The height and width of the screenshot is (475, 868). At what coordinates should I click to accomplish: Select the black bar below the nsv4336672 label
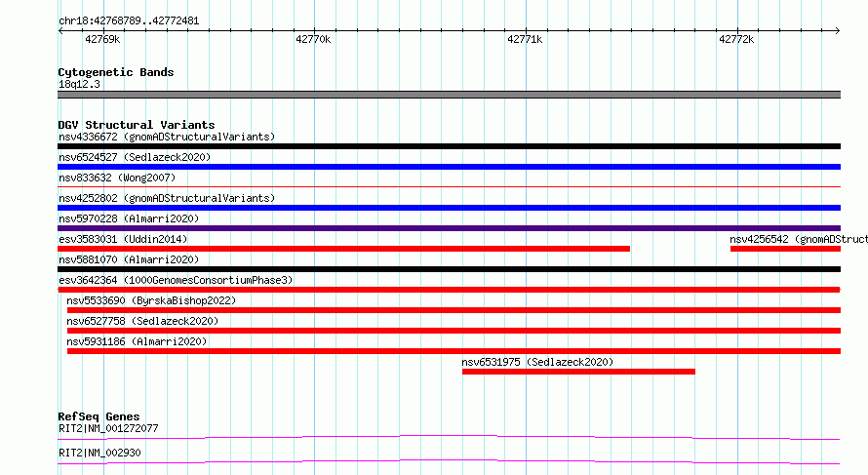tap(449, 146)
